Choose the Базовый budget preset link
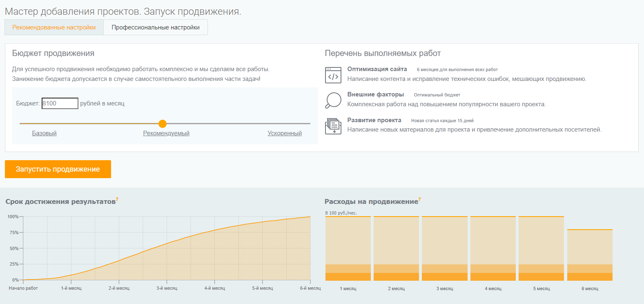 pos(45,133)
